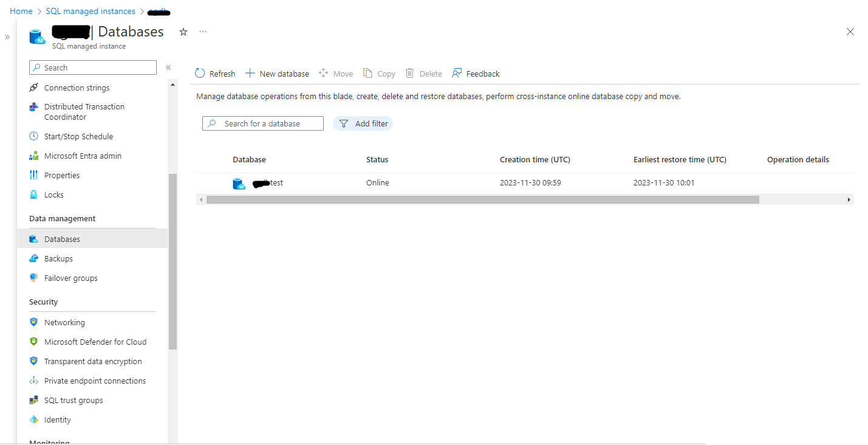Click the table horizontal scrollbar thumb
This screenshot has height=445, width=868.
click(x=483, y=199)
